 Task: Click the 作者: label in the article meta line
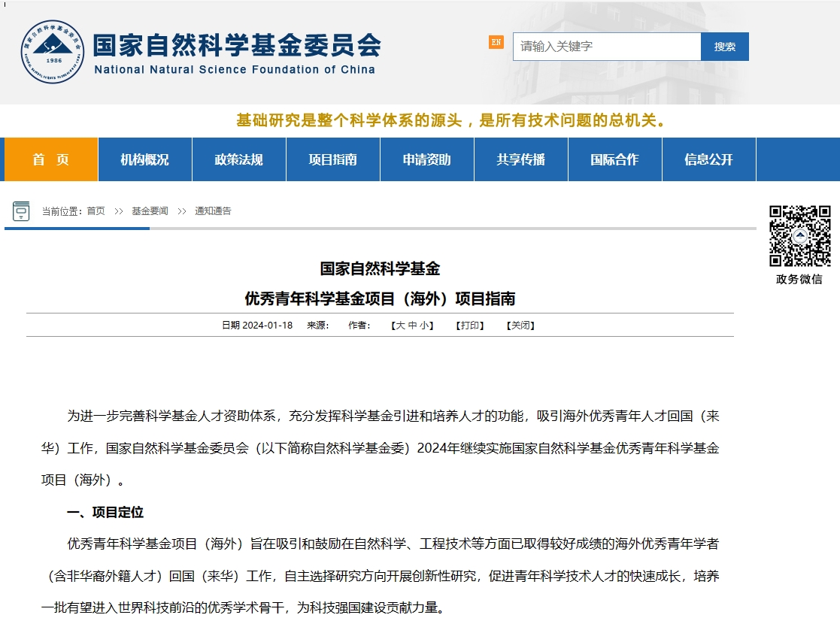pos(359,326)
